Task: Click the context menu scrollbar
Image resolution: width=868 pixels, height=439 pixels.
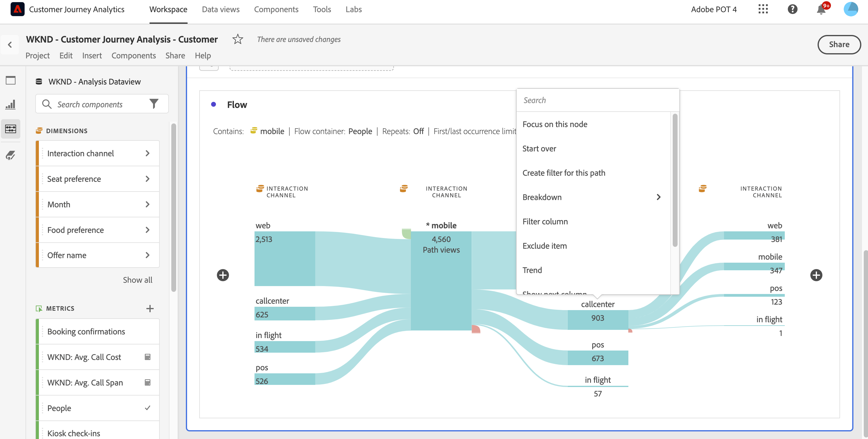Action: [x=675, y=180]
